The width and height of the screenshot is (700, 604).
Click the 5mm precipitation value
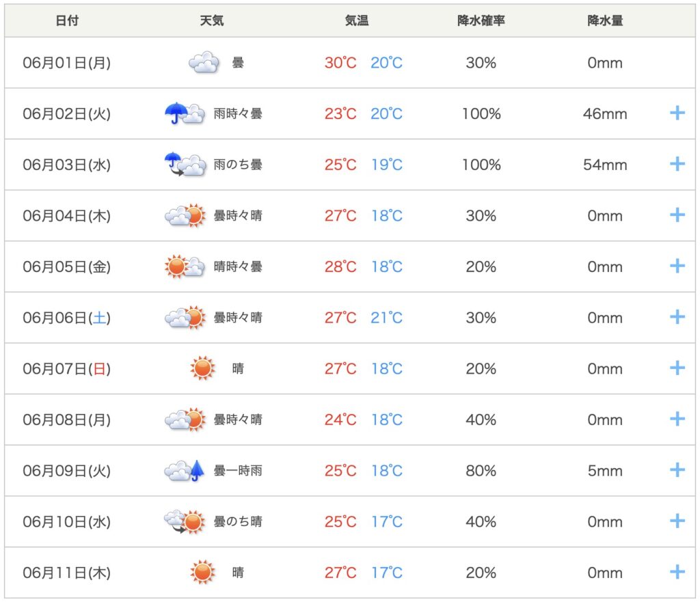point(605,471)
